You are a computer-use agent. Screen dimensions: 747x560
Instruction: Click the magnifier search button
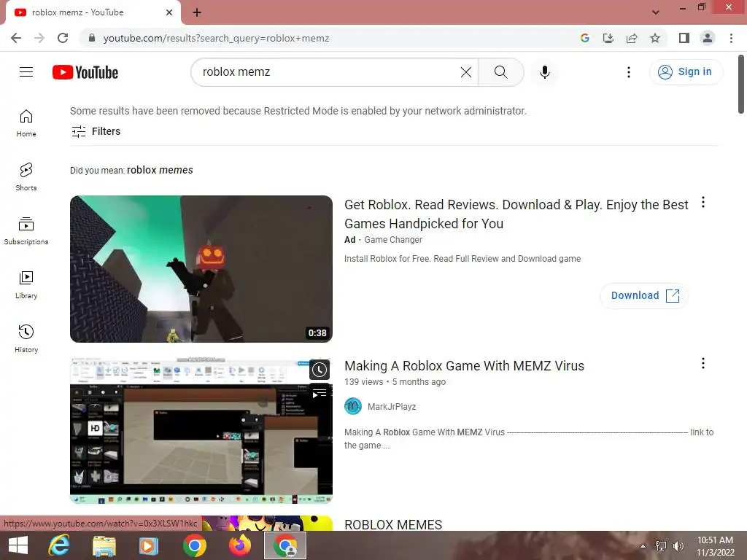click(x=500, y=72)
